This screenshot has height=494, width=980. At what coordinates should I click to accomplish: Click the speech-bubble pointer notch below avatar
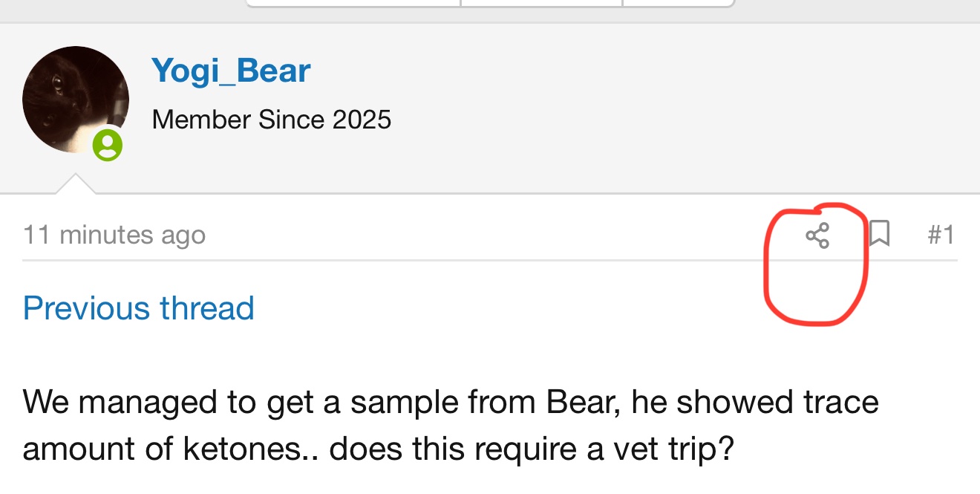(x=75, y=184)
